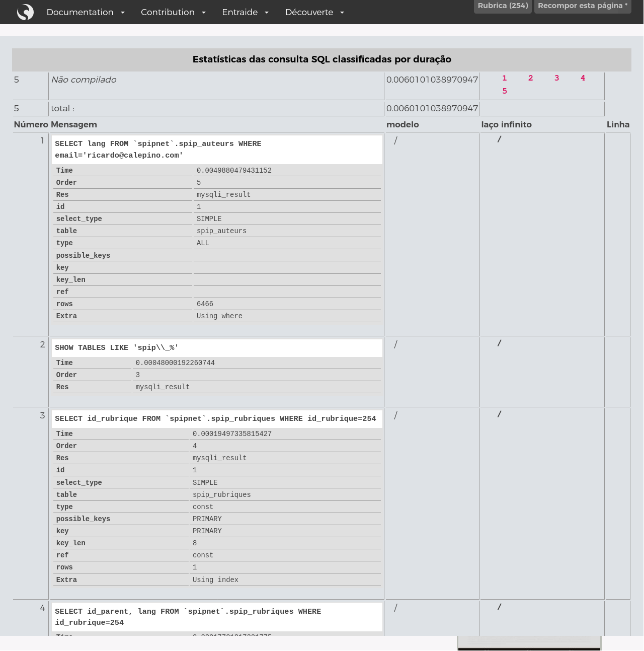Open the Documentation dropdown menu
Image resolution: width=644 pixels, height=651 pixels.
(x=85, y=12)
